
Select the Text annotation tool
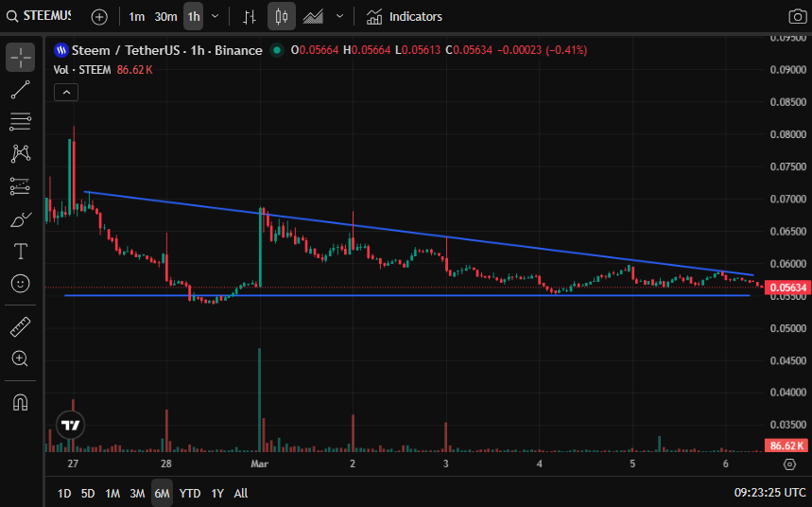click(20, 252)
